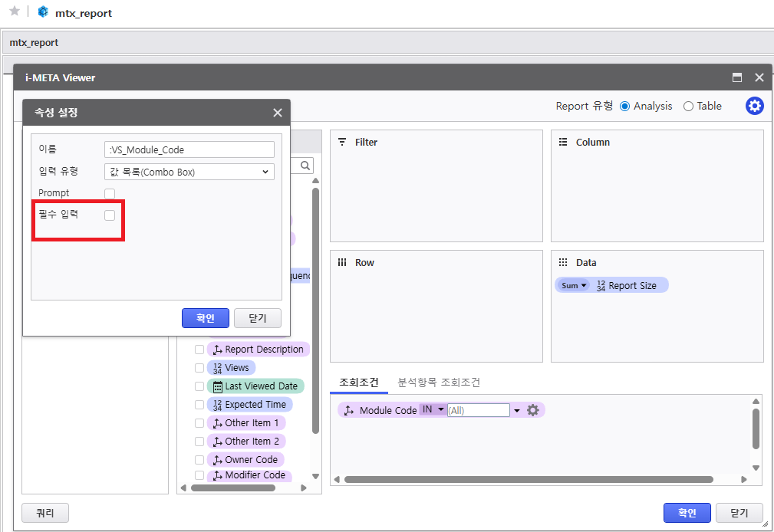This screenshot has width=774, height=532.
Task: Click the blue settings gear icon
Action: pyautogui.click(x=754, y=106)
